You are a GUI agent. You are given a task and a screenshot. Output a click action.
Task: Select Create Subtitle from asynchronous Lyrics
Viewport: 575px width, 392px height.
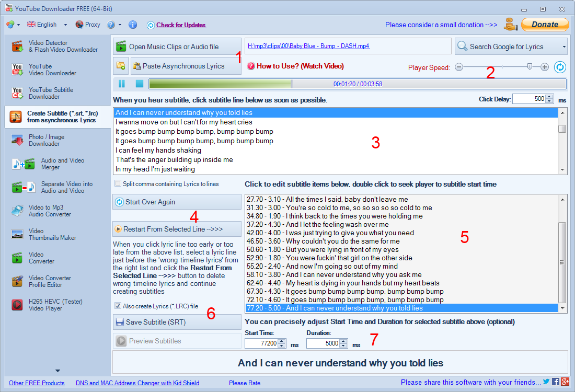click(57, 117)
